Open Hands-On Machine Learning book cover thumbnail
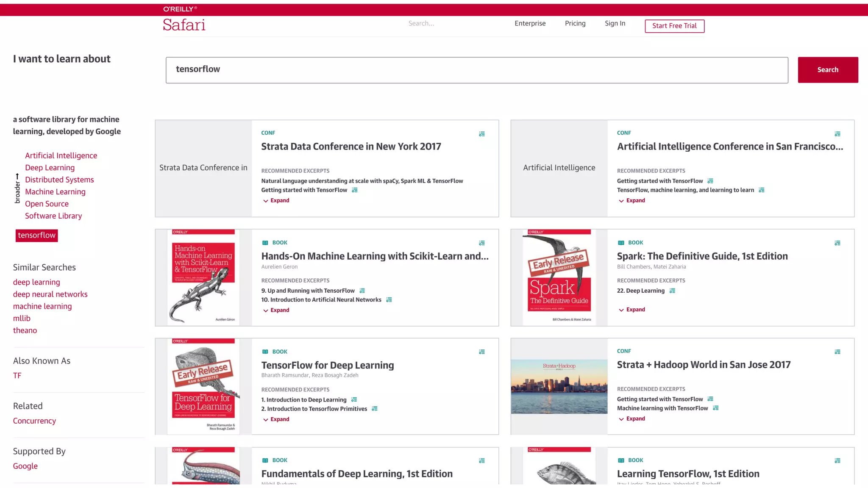The image size is (868, 488). 203,277
